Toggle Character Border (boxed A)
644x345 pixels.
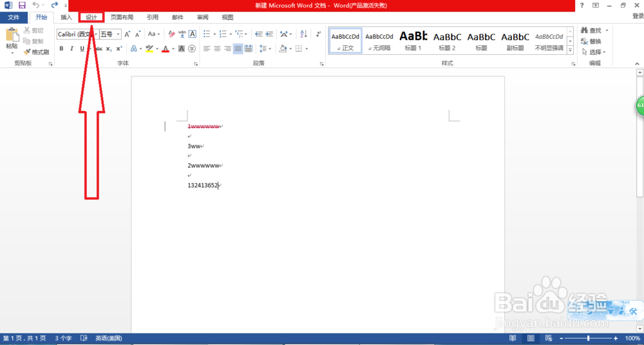coord(192,34)
